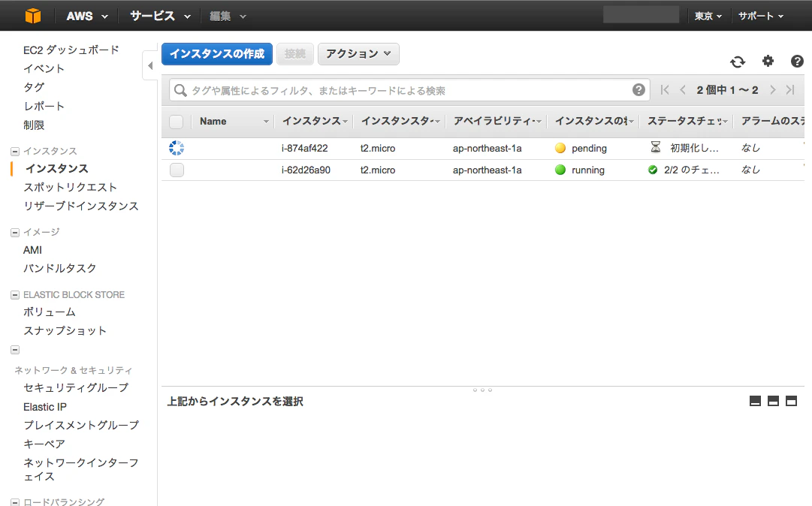
Task: Click the 接続 button
Action: point(295,54)
